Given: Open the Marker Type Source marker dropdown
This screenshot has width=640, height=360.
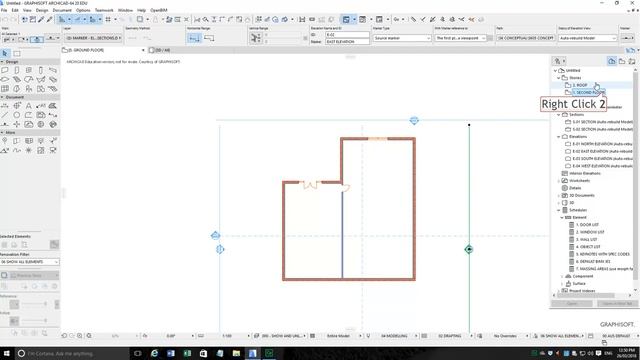Looking at the screenshot, I should (402, 38).
